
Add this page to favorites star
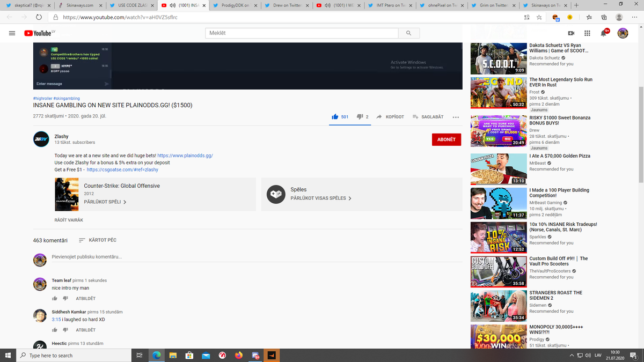point(539,17)
